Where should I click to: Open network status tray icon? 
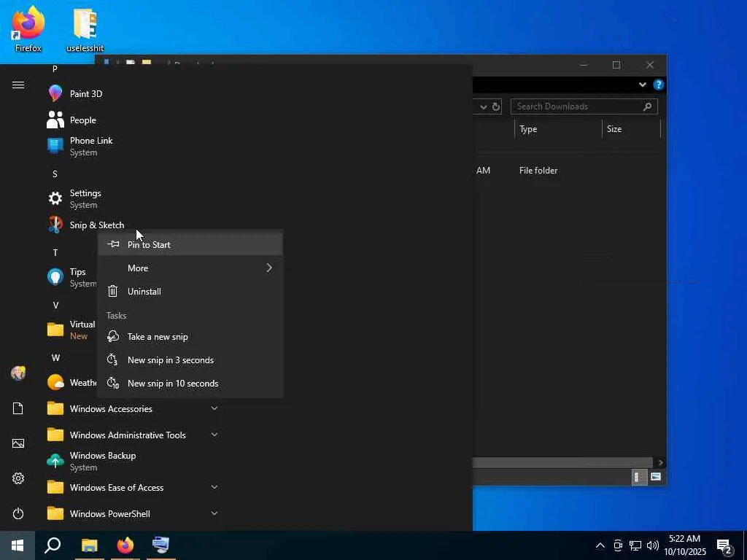[x=635, y=545]
